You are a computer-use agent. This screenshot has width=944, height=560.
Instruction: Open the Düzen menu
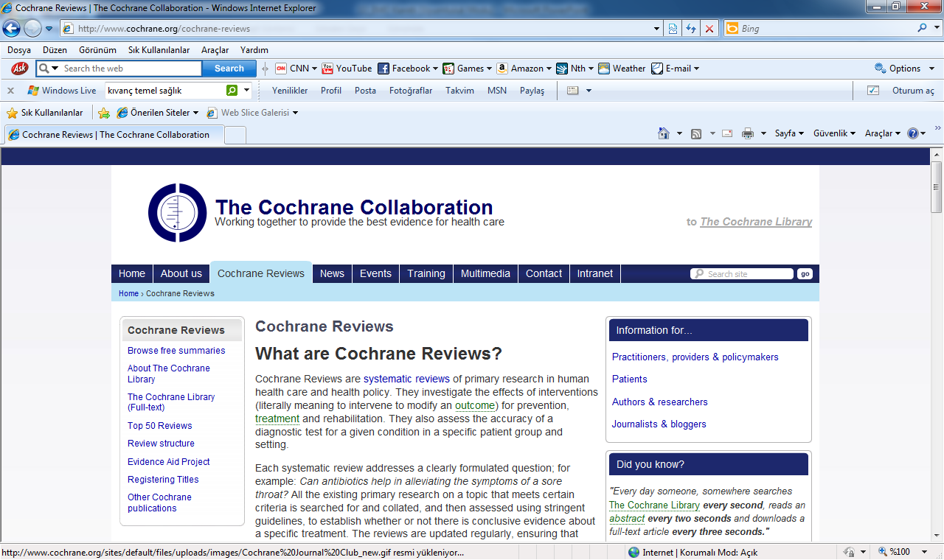coord(55,50)
